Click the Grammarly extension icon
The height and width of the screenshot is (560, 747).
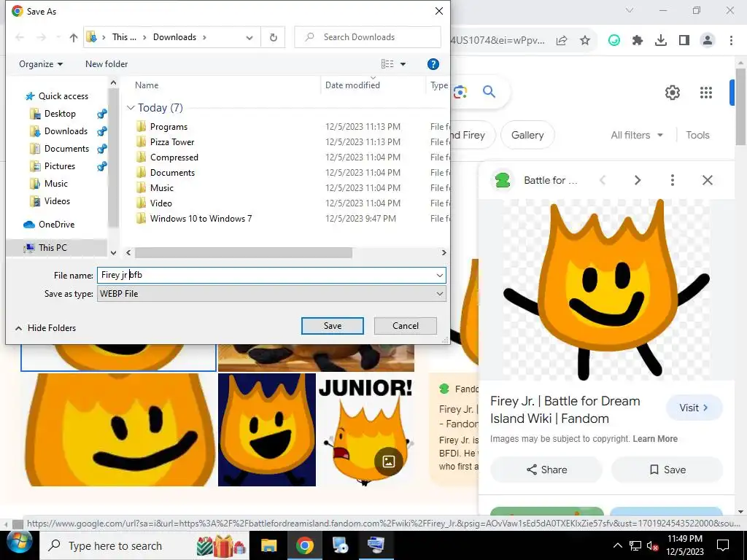coord(614,41)
